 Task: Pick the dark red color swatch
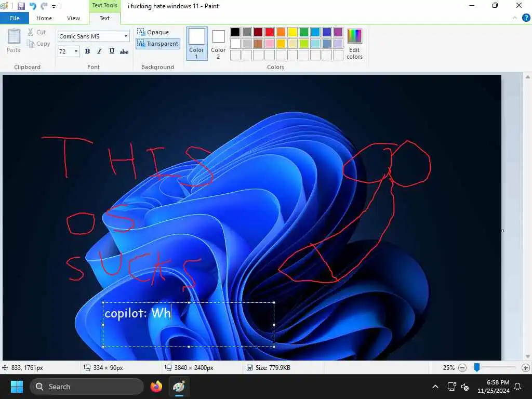[x=258, y=32]
